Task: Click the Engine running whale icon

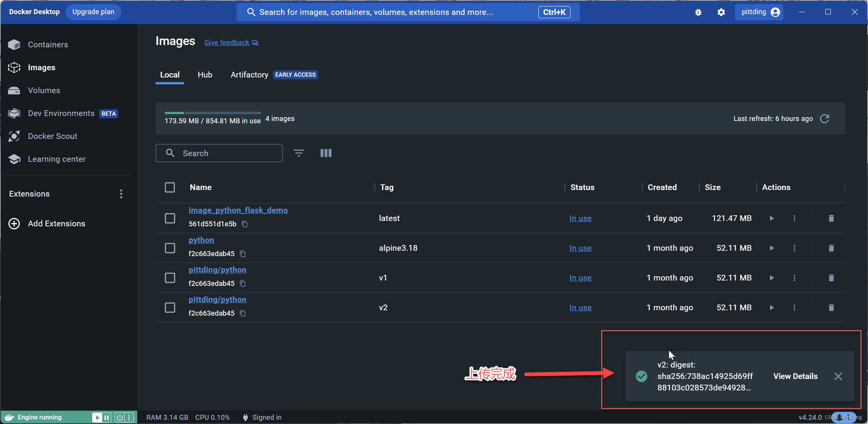Action: (x=9, y=418)
